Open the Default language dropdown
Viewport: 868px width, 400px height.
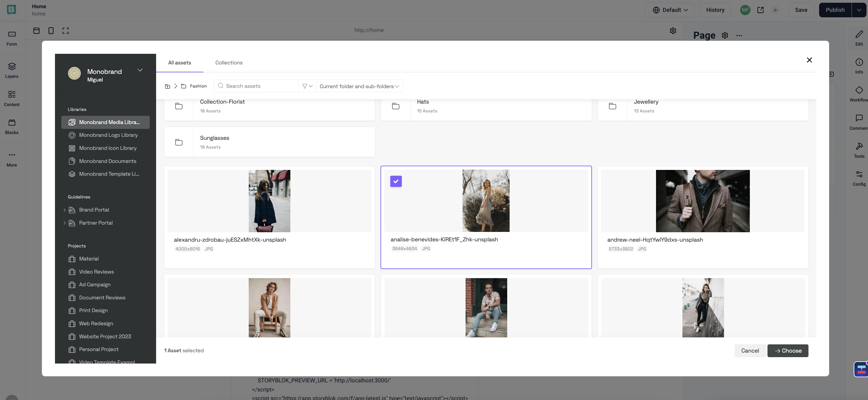[x=669, y=10]
